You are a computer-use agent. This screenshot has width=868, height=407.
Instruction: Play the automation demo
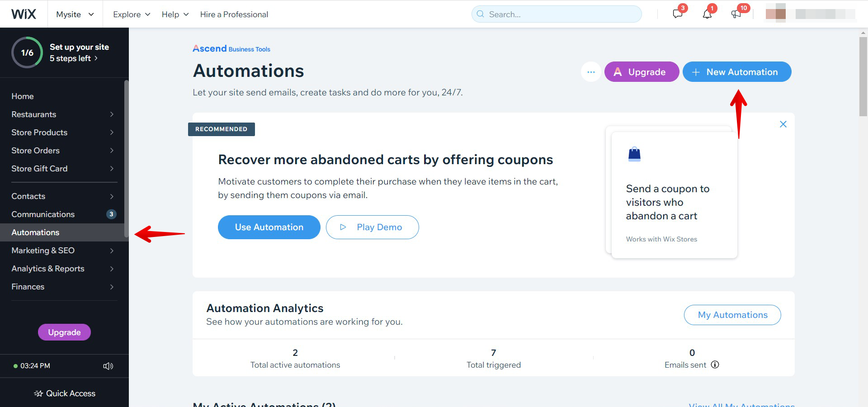tap(372, 227)
